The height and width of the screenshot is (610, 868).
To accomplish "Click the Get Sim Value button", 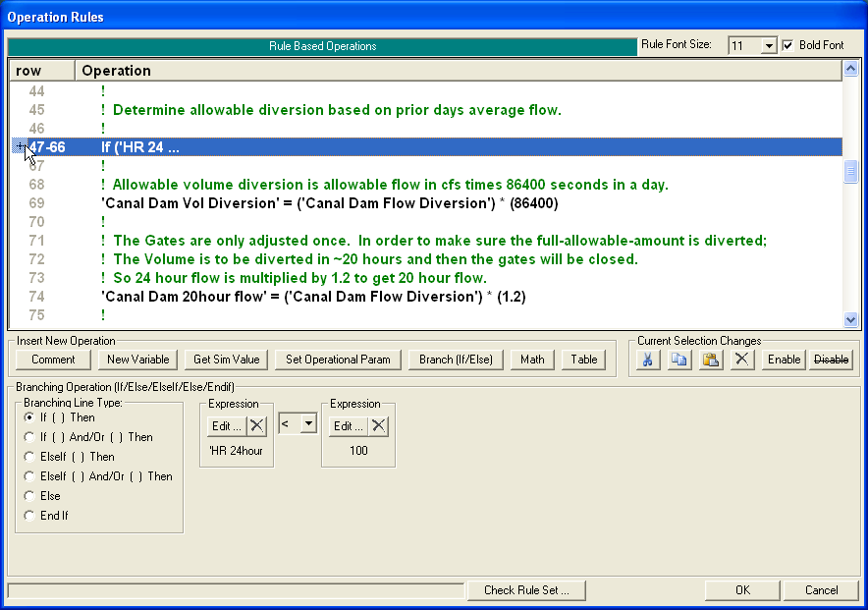I will [226, 360].
